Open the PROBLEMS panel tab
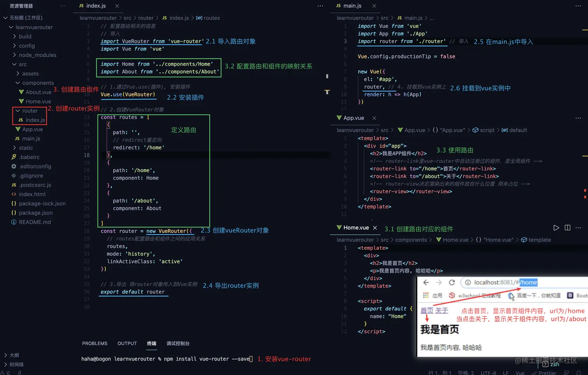This screenshot has height=375, width=588. click(94, 343)
